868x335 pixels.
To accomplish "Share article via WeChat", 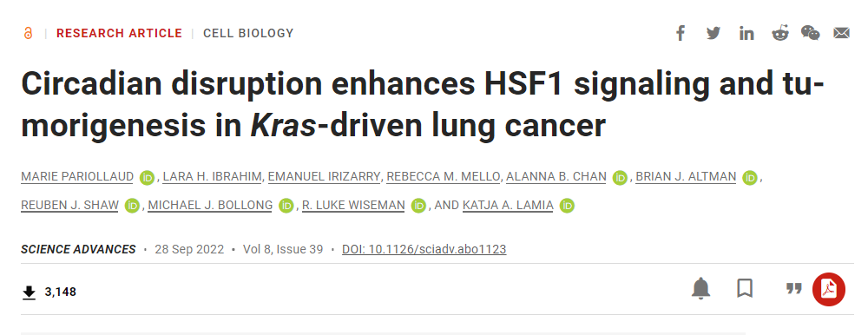I will (811, 33).
